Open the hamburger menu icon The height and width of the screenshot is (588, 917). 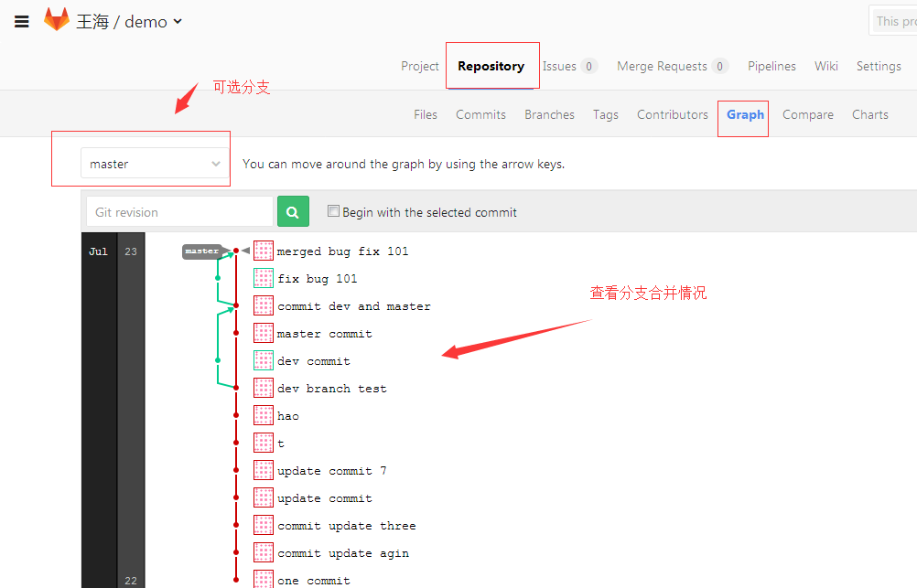(22, 22)
